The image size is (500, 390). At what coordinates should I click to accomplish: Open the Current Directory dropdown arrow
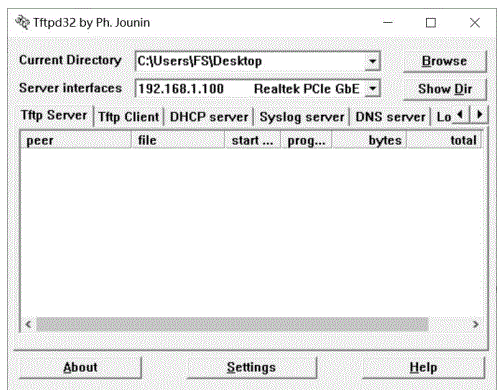pos(372,61)
